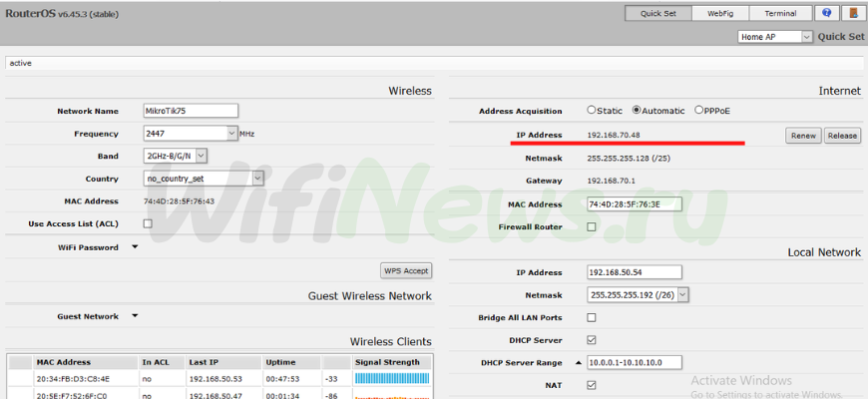The height and width of the screenshot is (399, 868).
Task: Choose PPPoE address acquisition
Action: [698, 111]
